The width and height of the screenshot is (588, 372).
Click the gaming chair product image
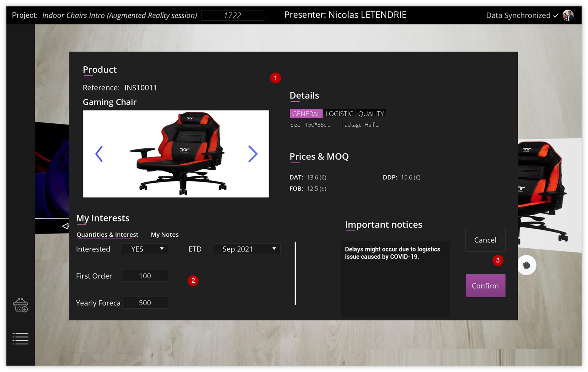(x=176, y=154)
